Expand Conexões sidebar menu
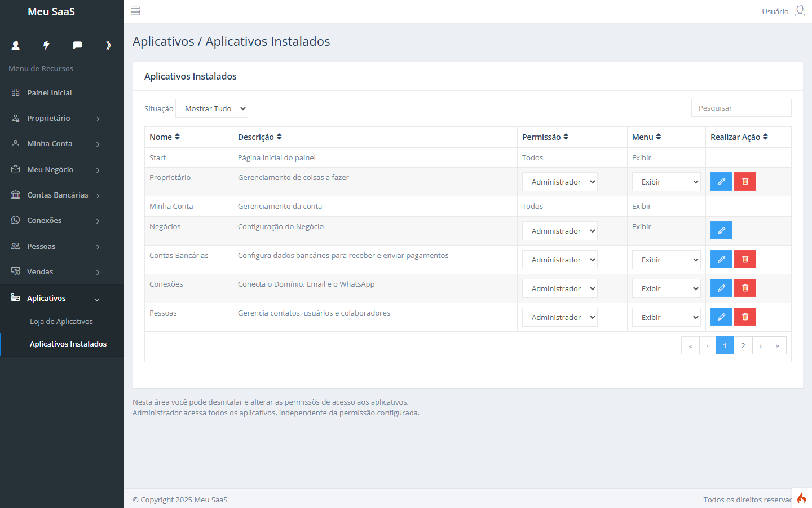 (x=62, y=220)
